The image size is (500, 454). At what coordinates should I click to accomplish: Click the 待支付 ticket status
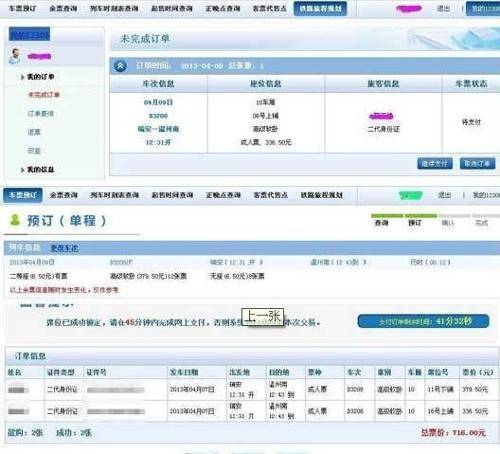(x=471, y=122)
